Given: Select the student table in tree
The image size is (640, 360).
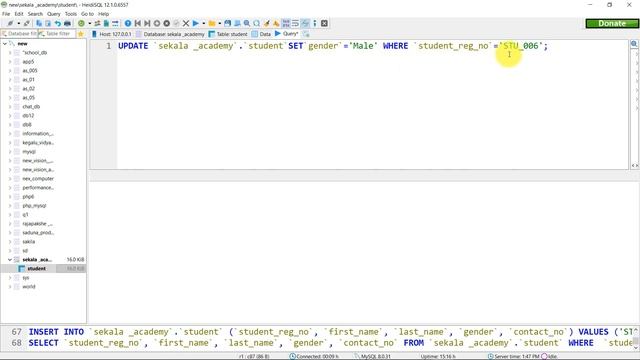Looking at the screenshot, I should [36, 269].
